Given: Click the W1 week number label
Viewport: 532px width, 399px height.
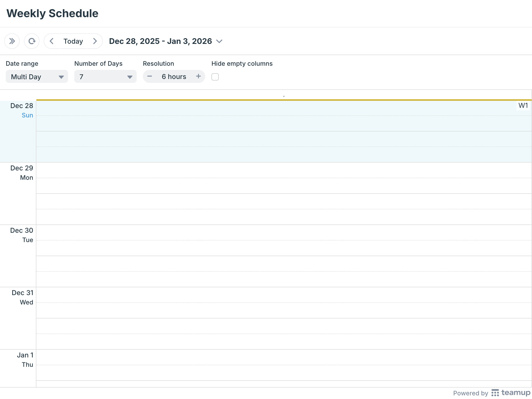Looking at the screenshot, I should pos(523,106).
